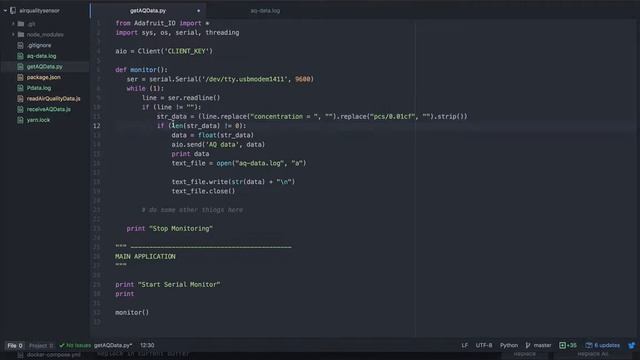Click the +35 git diff indicator

(568, 345)
